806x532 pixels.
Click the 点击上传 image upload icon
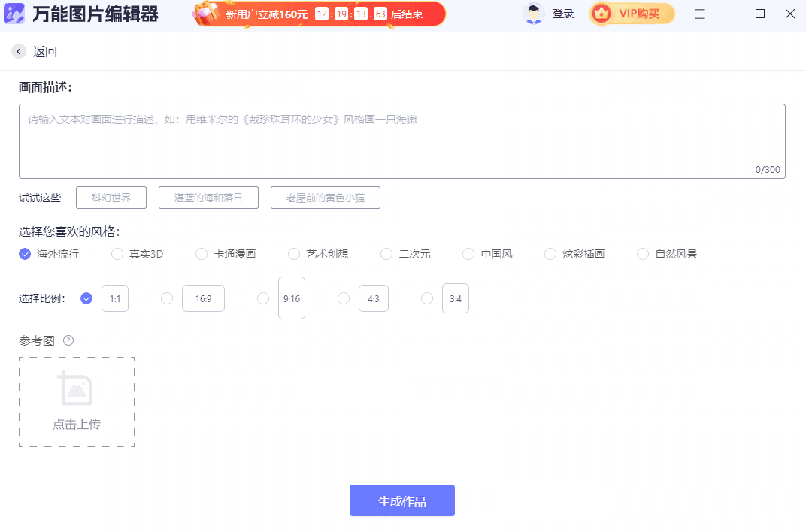pos(76,389)
